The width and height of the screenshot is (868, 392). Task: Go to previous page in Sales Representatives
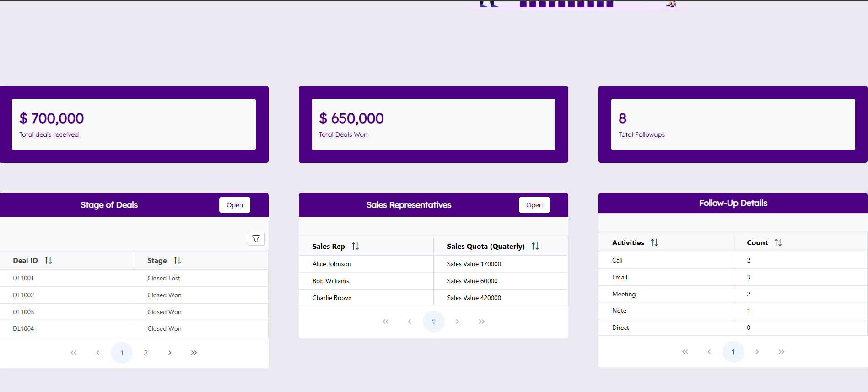[x=410, y=322]
